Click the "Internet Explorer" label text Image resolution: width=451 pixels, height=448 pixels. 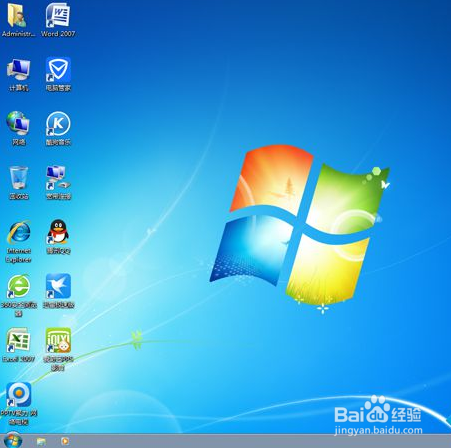(x=19, y=255)
